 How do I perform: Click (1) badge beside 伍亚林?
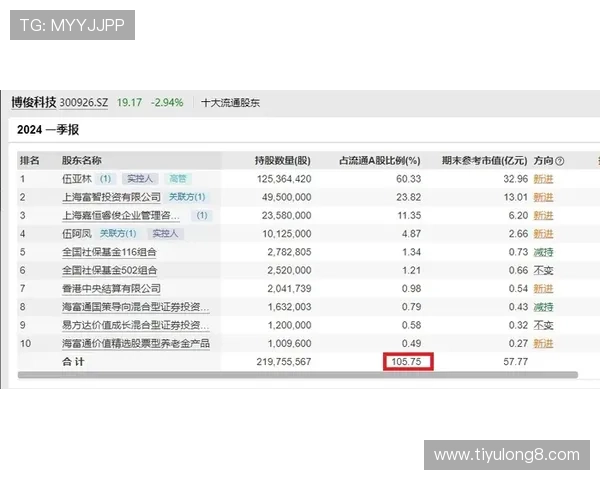pos(105,179)
